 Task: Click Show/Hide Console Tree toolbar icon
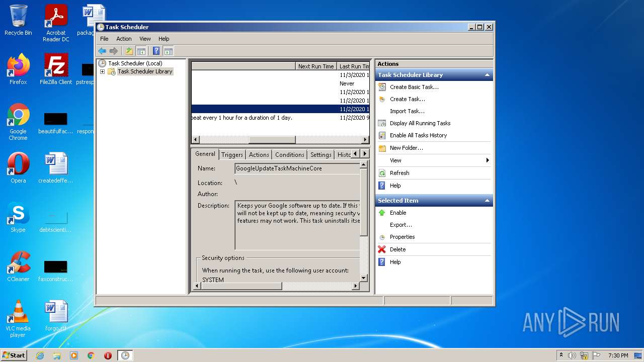(x=141, y=51)
